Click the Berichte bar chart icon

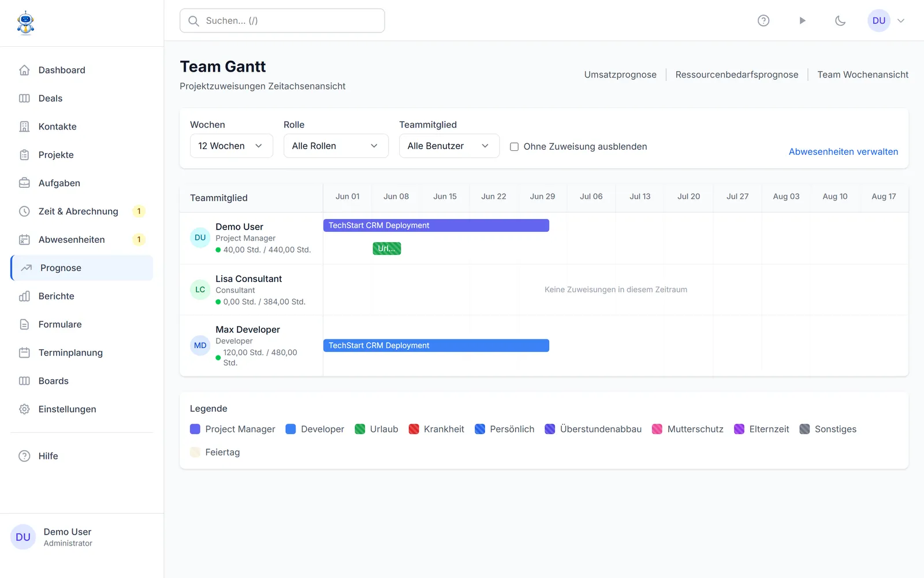24,297
